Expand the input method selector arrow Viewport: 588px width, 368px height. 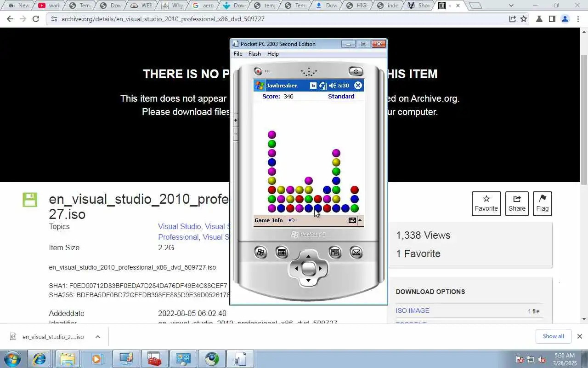360,220
